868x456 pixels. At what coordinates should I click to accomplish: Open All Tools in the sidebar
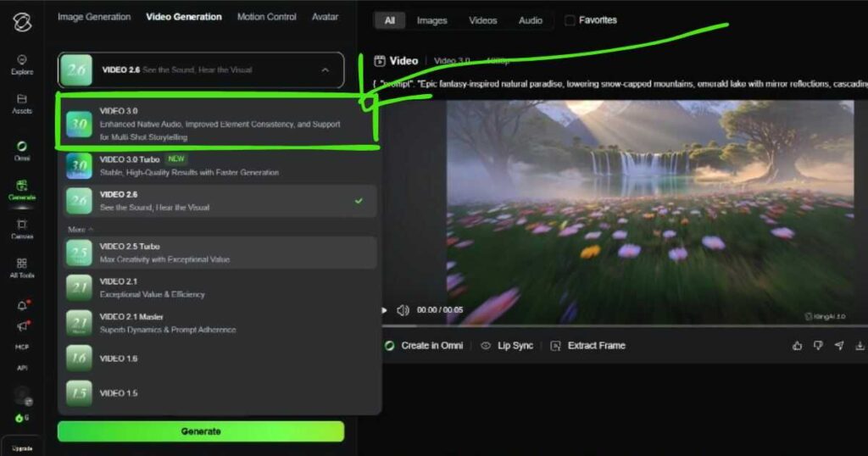(x=22, y=268)
